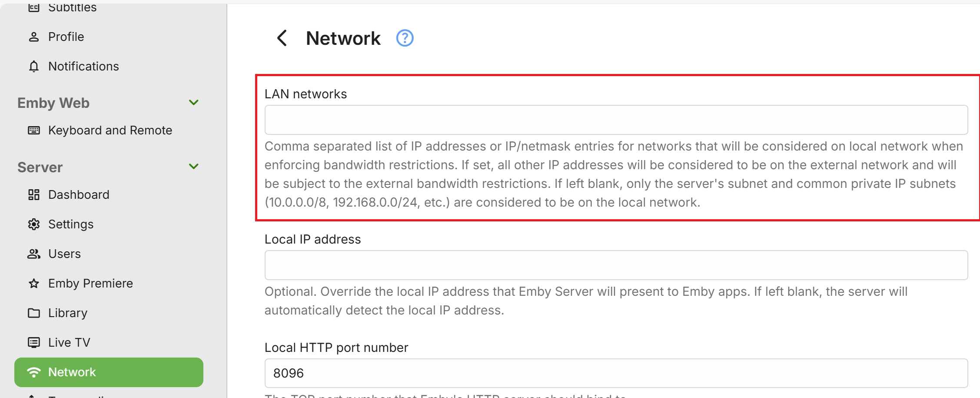This screenshot has width=980, height=398.
Task: Click the Users people icon
Action: click(34, 254)
